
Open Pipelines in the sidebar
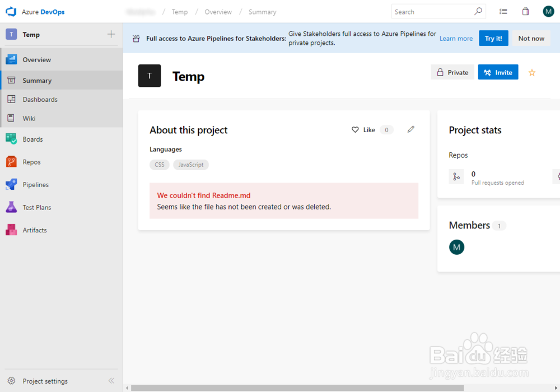pyautogui.click(x=34, y=184)
